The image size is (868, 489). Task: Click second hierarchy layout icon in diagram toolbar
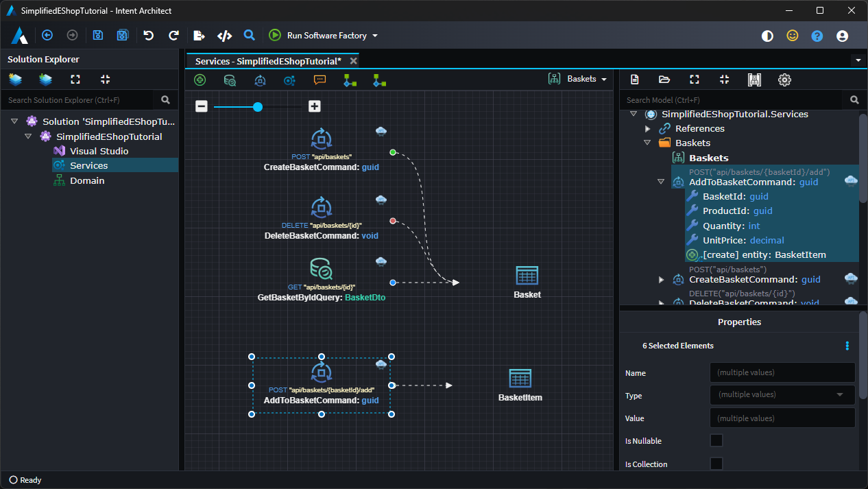click(379, 80)
